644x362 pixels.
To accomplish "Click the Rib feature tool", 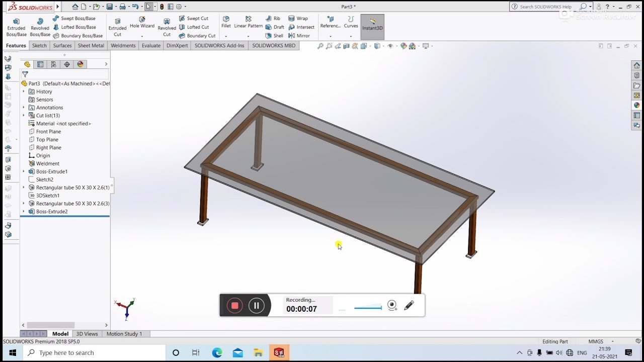I will point(273,19).
